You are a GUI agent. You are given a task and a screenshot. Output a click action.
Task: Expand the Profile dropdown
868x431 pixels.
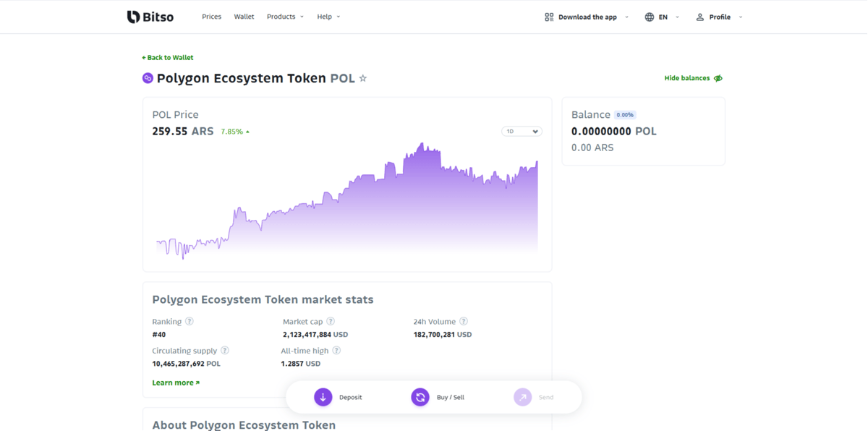pyautogui.click(x=719, y=17)
